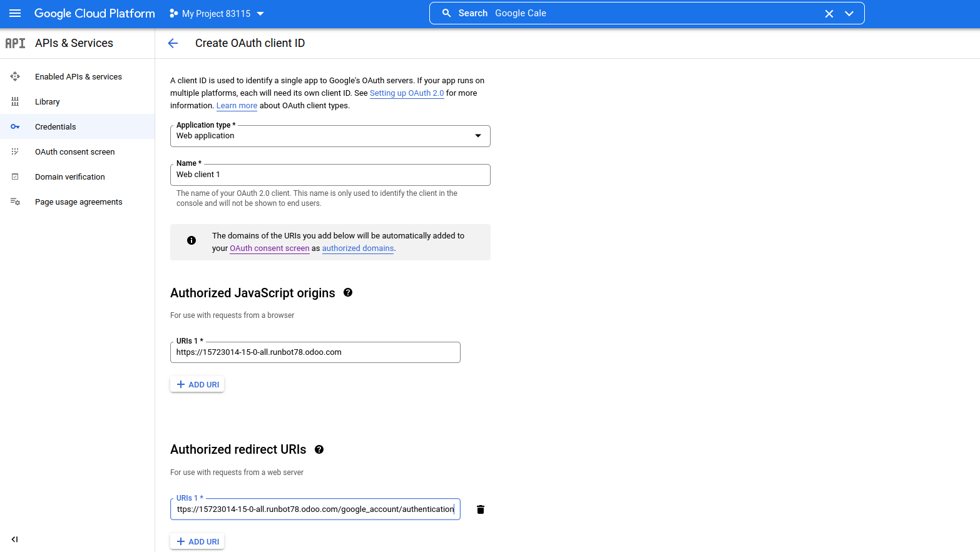
Task: Open the Application type dropdown
Action: pos(330,136)
